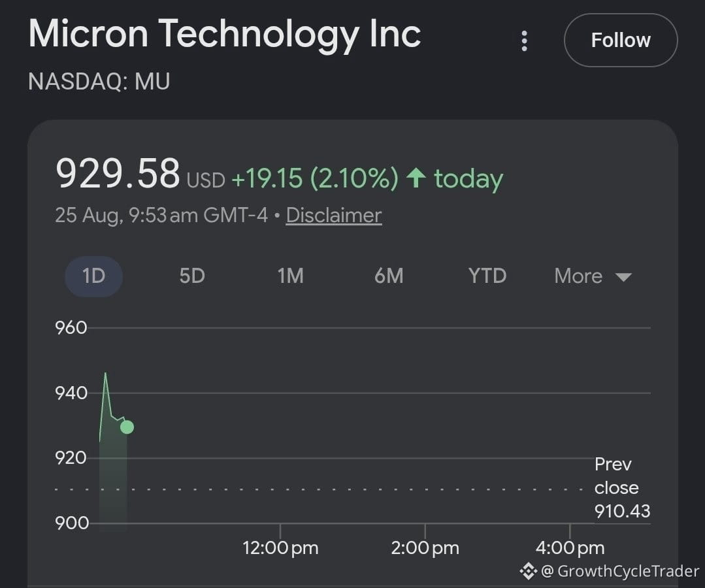This screenshot has width=705, height=588.
Task: Click the green up arrow icon
Action: coord(416,178)
